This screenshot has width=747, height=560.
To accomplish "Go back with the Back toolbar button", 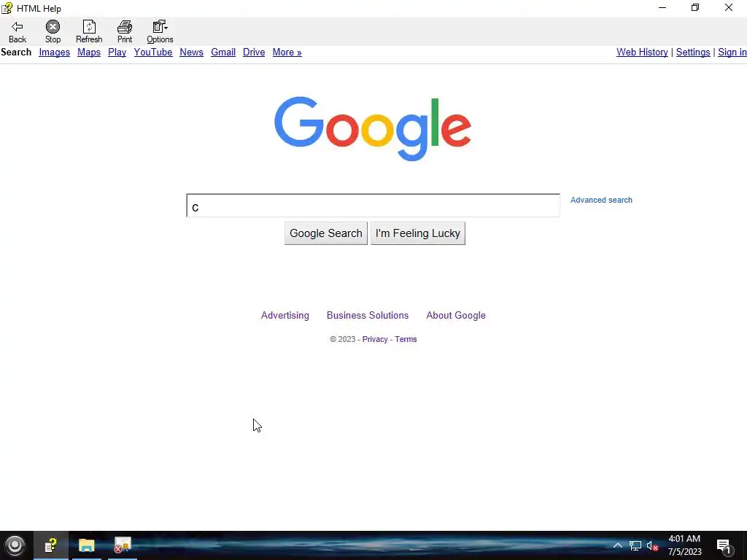I will pyautogui.click(x=18, y=32).
